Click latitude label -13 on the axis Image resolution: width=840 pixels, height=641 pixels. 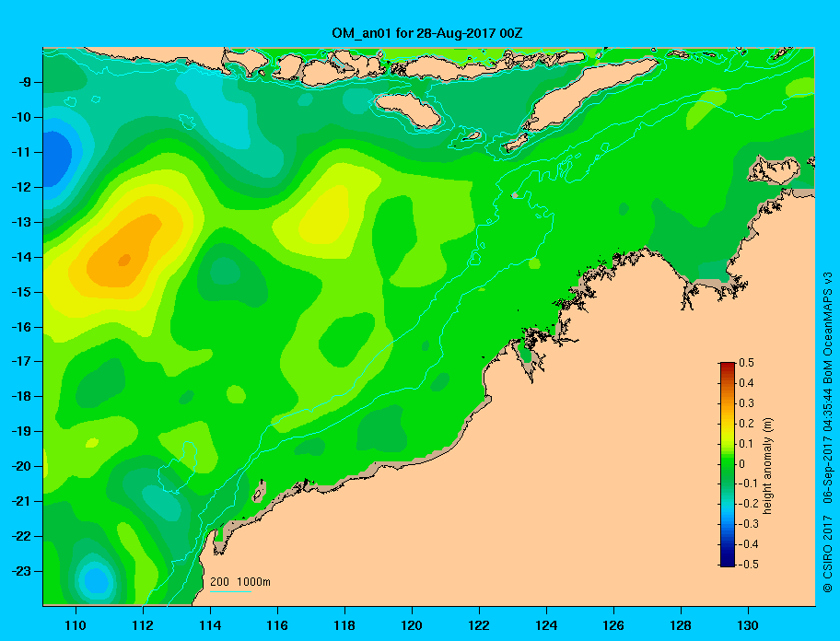[x=22, y=222]
